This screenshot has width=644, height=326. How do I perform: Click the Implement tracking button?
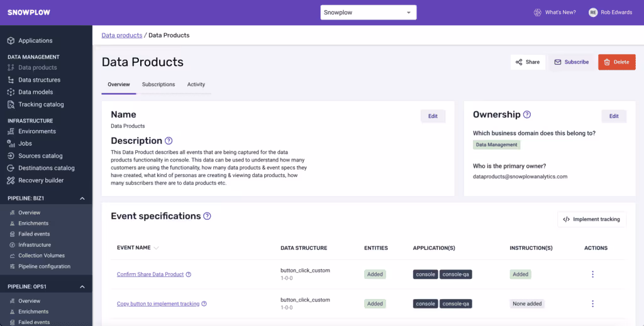(592, 219)
